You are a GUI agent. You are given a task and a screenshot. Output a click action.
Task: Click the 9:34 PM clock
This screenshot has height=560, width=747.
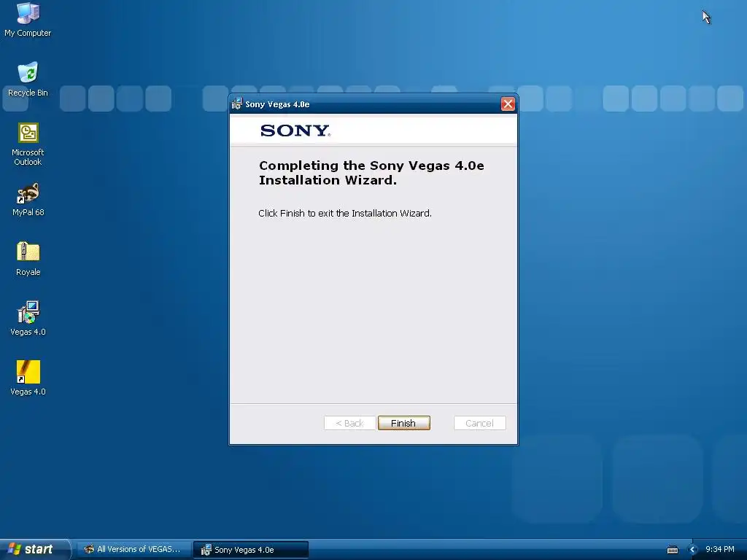(x=720, y=549)
